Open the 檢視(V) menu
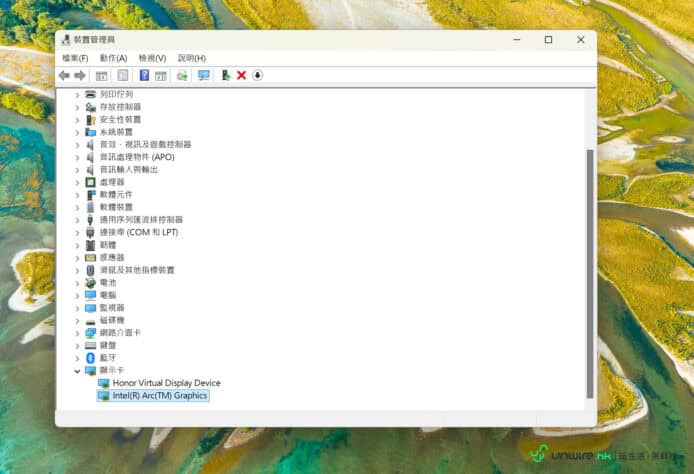 [152, 58]
